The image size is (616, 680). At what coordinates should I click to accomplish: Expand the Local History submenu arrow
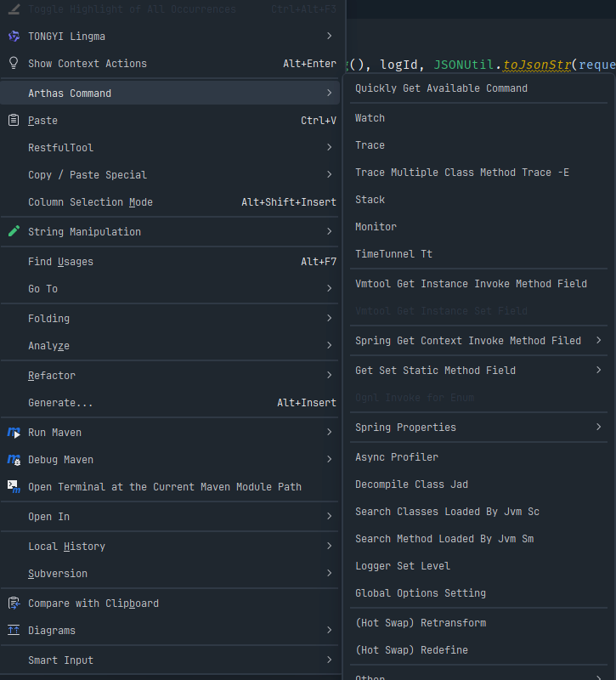tap(329, 547)
